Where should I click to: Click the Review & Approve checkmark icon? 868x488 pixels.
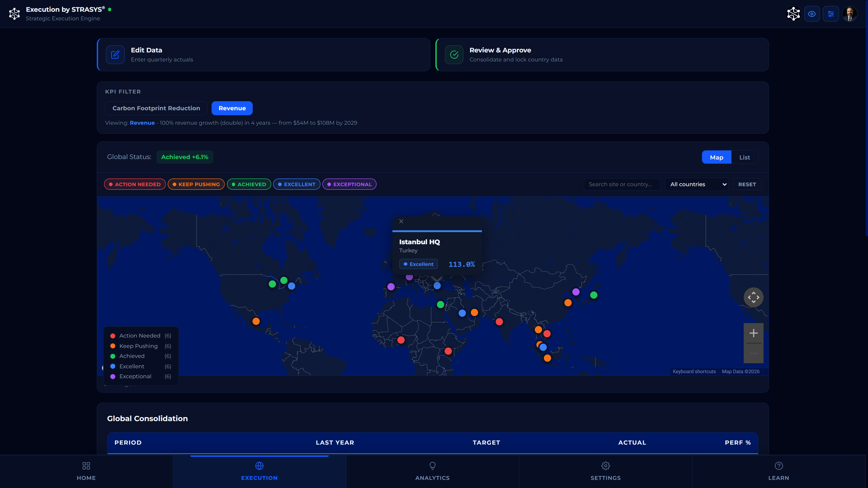point(454,54)
